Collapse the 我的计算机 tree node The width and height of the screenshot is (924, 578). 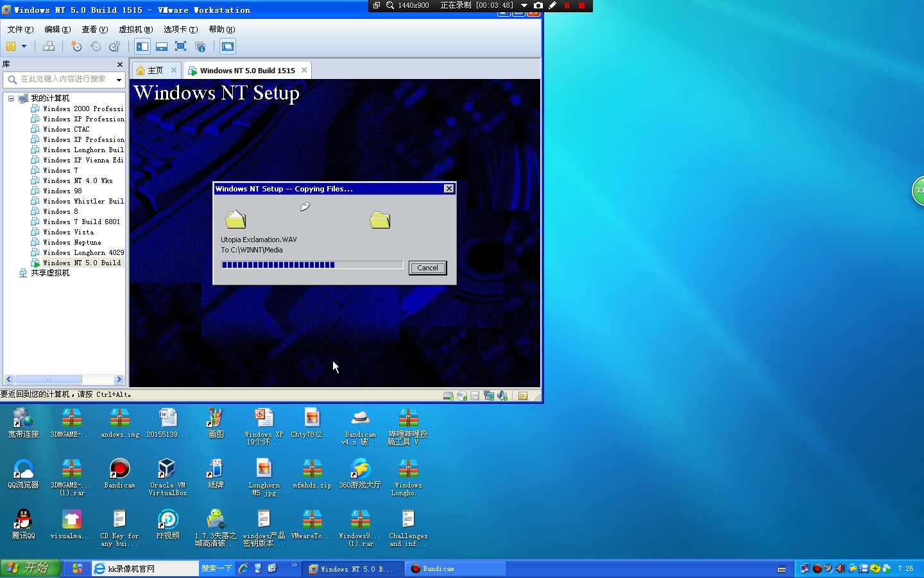11,98
